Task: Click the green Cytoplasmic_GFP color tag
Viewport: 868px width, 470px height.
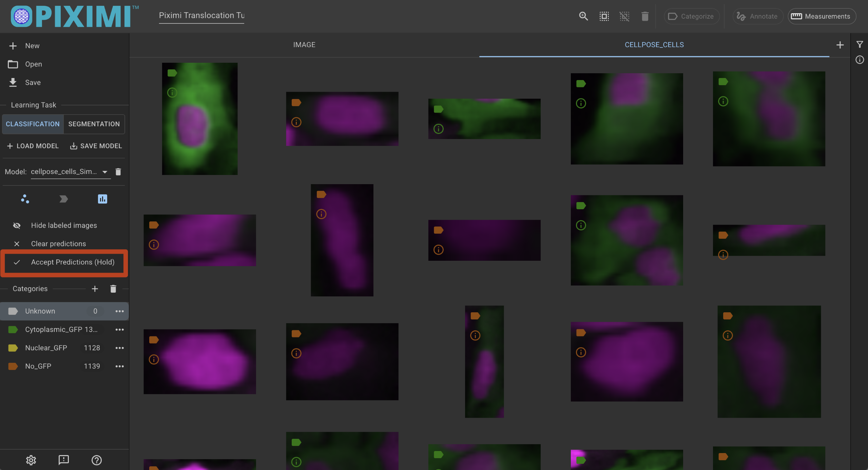Action: [13, 329]
